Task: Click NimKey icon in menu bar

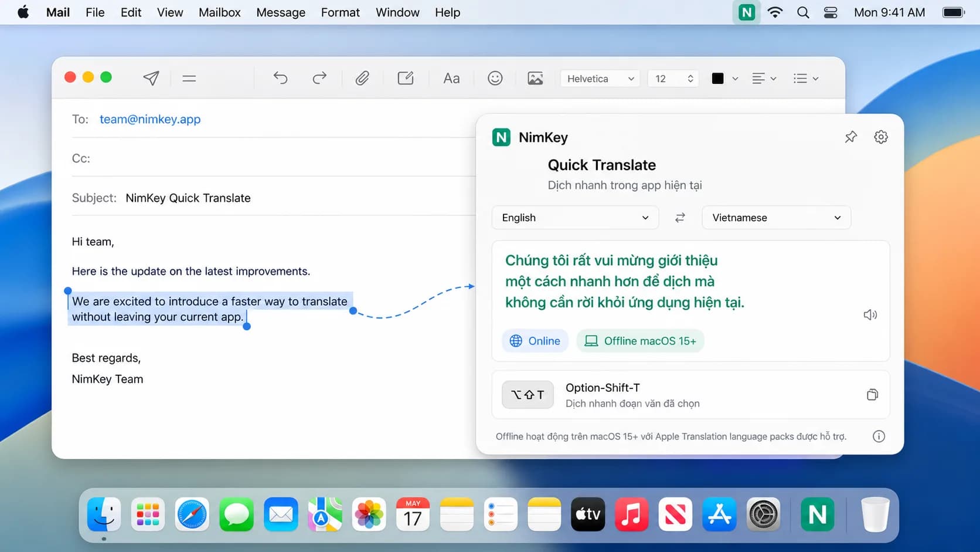Action: 746,12
